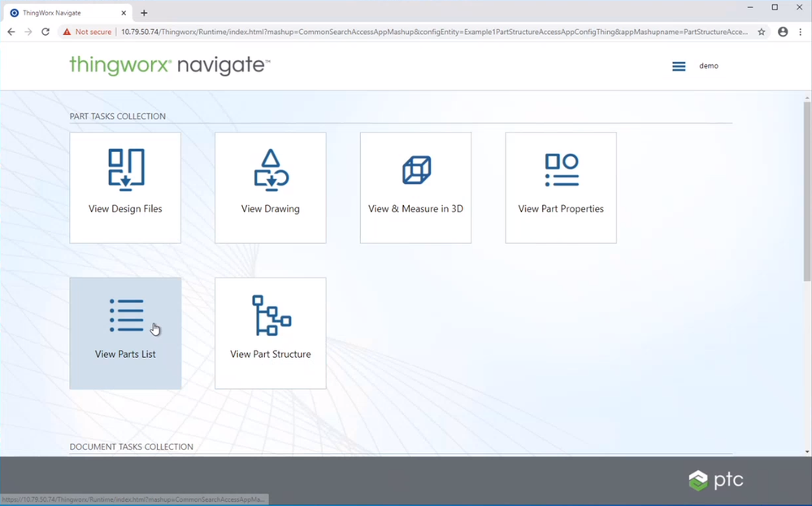This screenshot has height=506, width=812.
Task: Click the scrollbar up arrow
Action: [807, 98]
